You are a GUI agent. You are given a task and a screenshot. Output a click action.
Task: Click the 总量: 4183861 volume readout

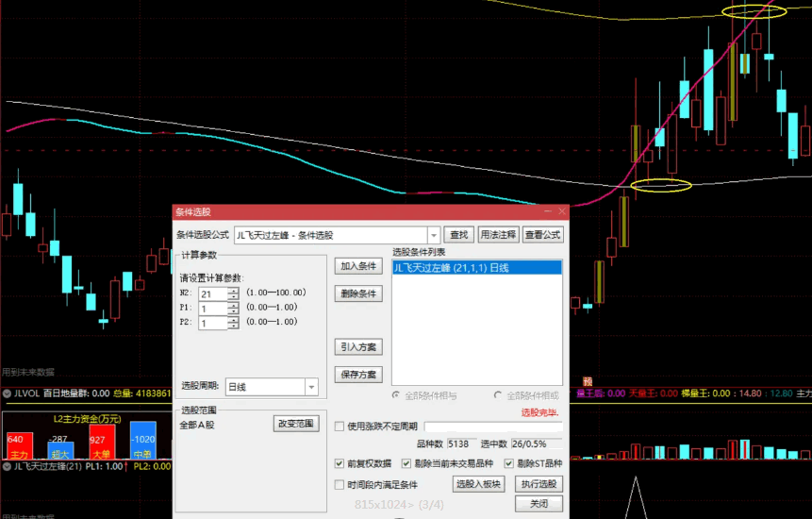pos(141,393)
